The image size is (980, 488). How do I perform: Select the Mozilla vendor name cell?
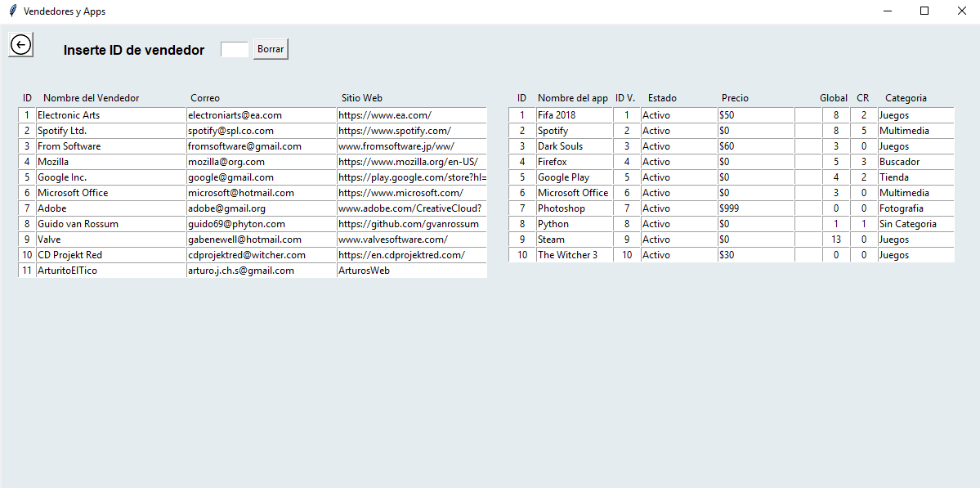click(x=111, y=162)
